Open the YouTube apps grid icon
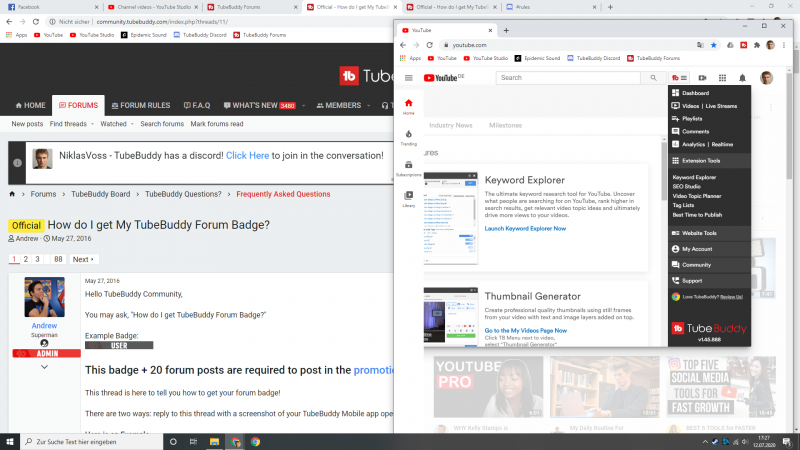 click(722, 77)
